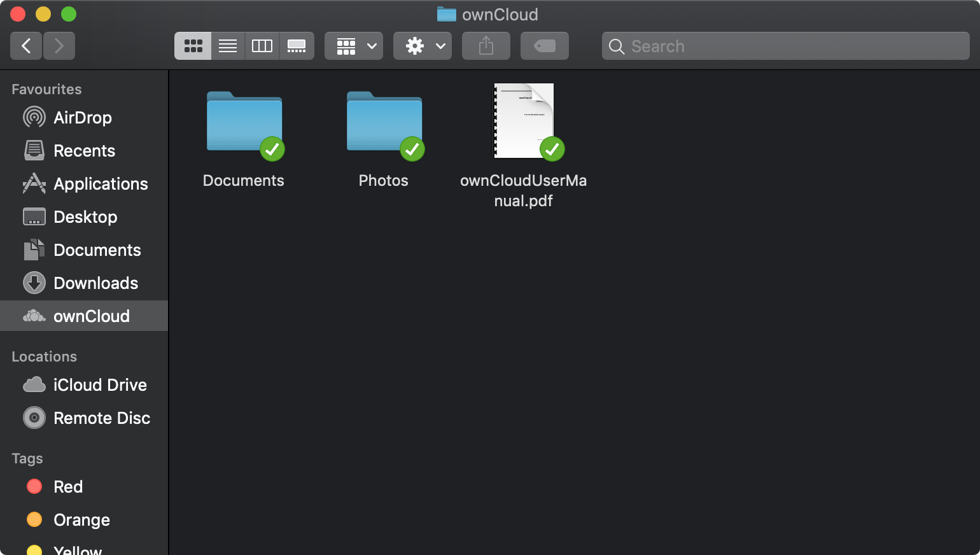The width and height of the screenshot is (980, 555).
Task: Select the Photos folder icon
Action: click(x=384, y=122)
